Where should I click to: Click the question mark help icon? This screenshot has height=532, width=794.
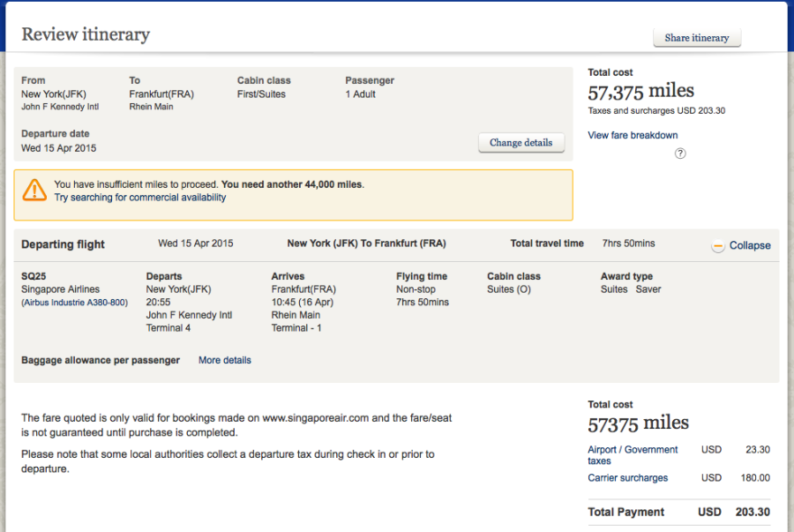pyautogui.click(x=680, y=154)
